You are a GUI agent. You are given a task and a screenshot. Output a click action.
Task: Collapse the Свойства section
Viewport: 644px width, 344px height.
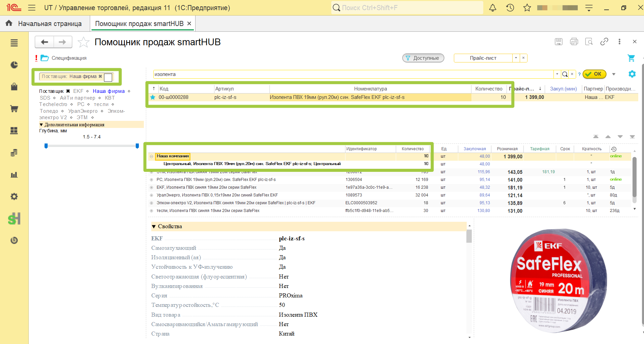(x=154, y=227)
